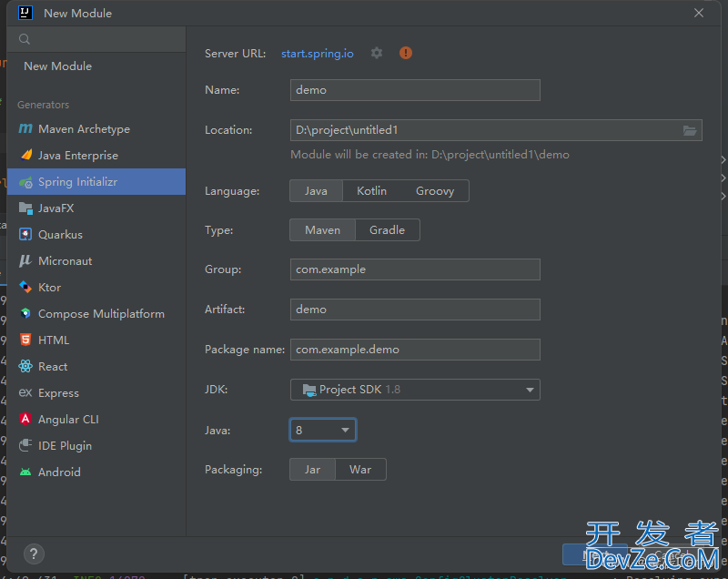Select the HTML generator icon
Viewport: 728px width, 579px height.
[x=25, y=340]
